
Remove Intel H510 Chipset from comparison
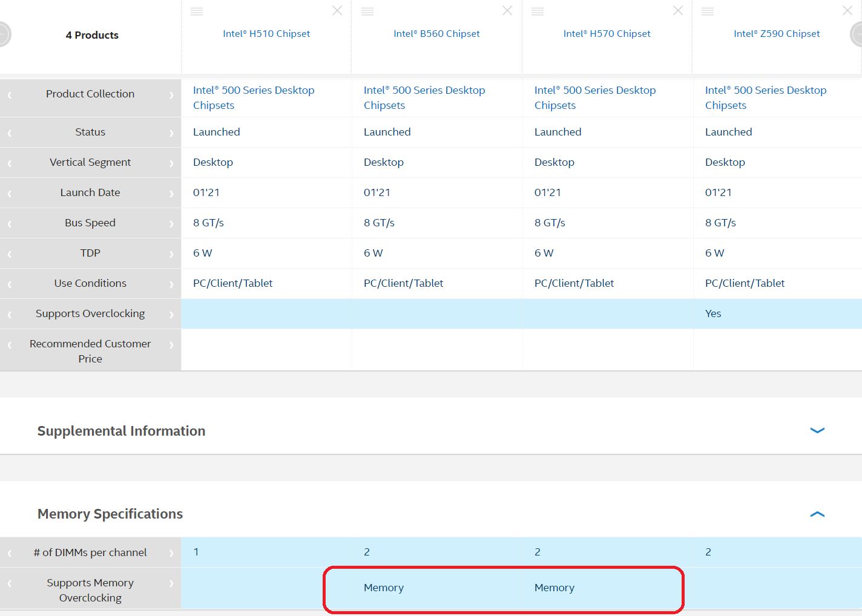[x=337, y=10]
